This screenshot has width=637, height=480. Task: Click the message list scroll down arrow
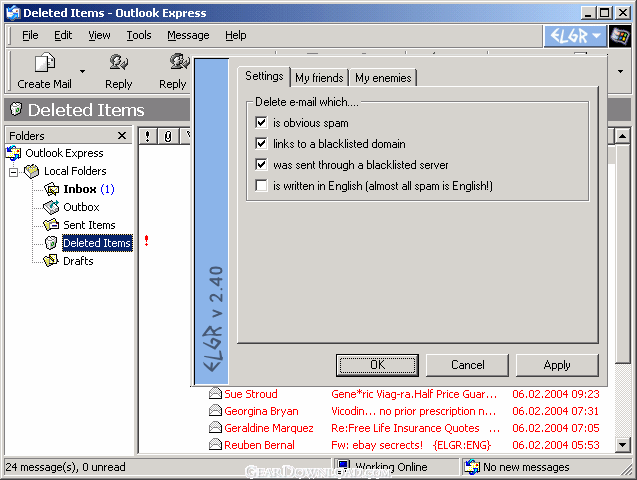pos(622,444)
